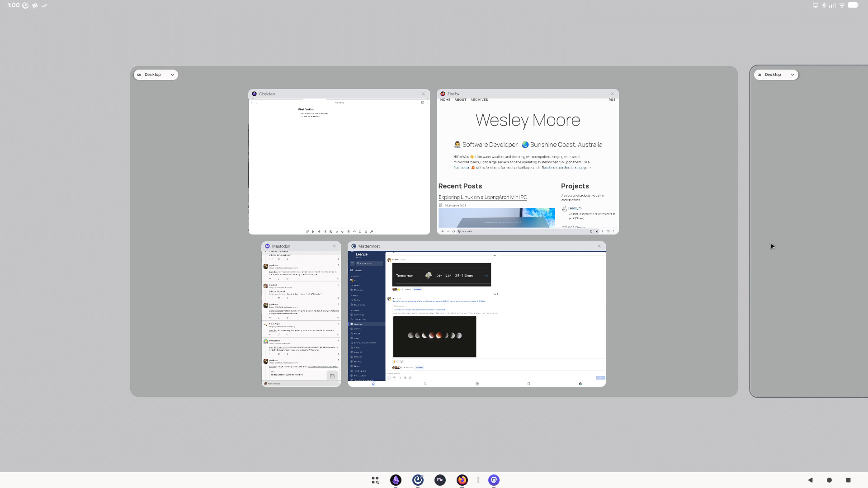868x488 pixels.
Task: Launch Obsidian from the taskbar
Action: (396, 480)
